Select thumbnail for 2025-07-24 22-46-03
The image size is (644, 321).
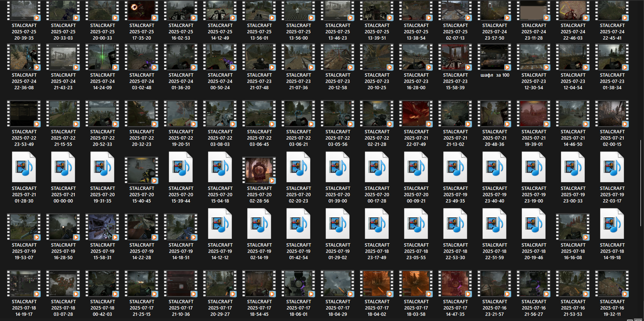pyautogui.click(x=573, y=10)
